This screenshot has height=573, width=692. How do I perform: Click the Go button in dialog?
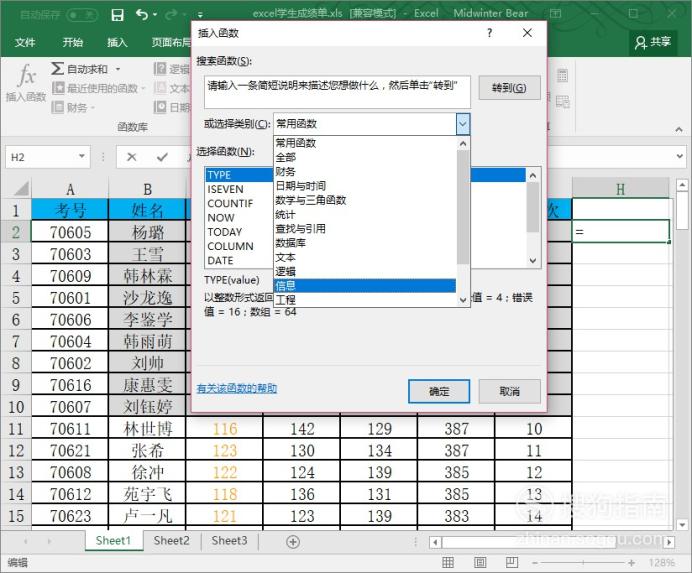[x=509, y=88]
